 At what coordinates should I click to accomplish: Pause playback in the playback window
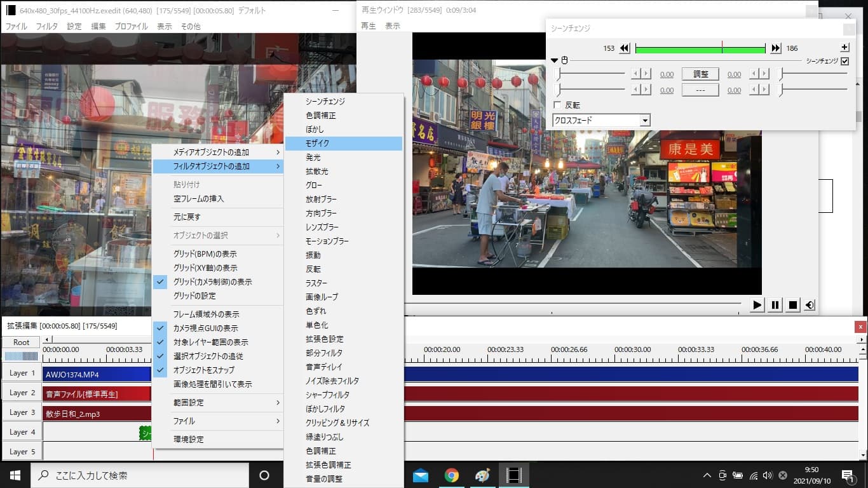[x=775, y=305]
